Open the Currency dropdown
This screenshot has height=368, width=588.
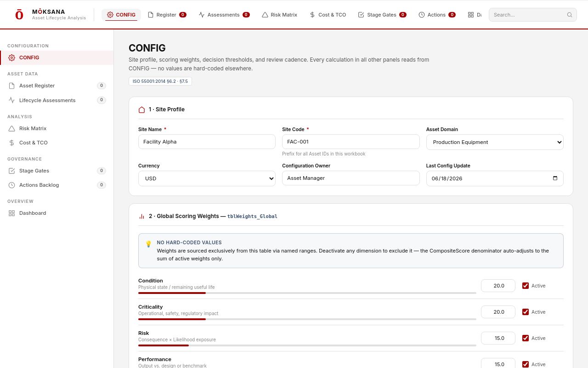(x=207, y=178)
